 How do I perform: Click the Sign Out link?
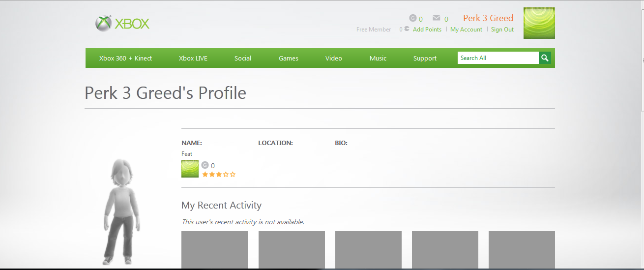[x=502, y=30]
